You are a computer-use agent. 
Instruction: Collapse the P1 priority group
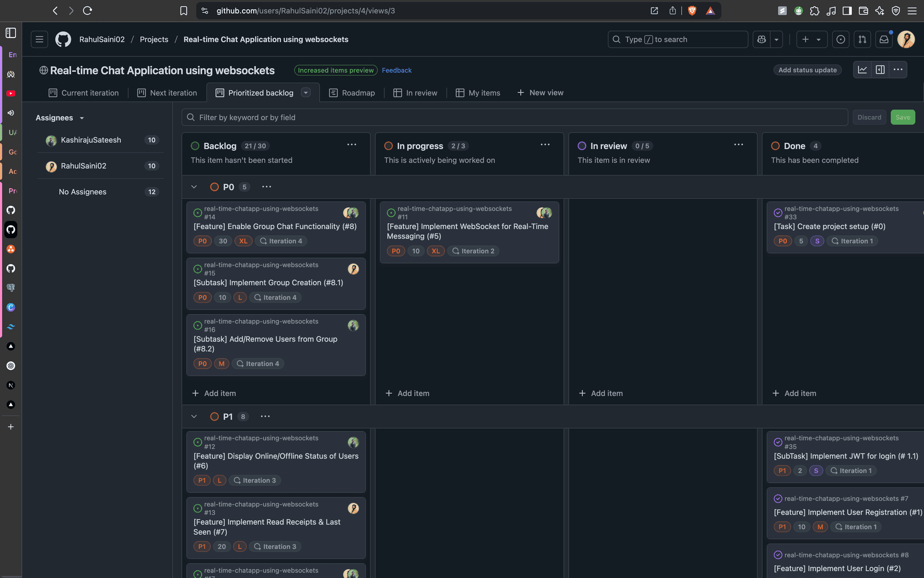[x=194, y=416]
